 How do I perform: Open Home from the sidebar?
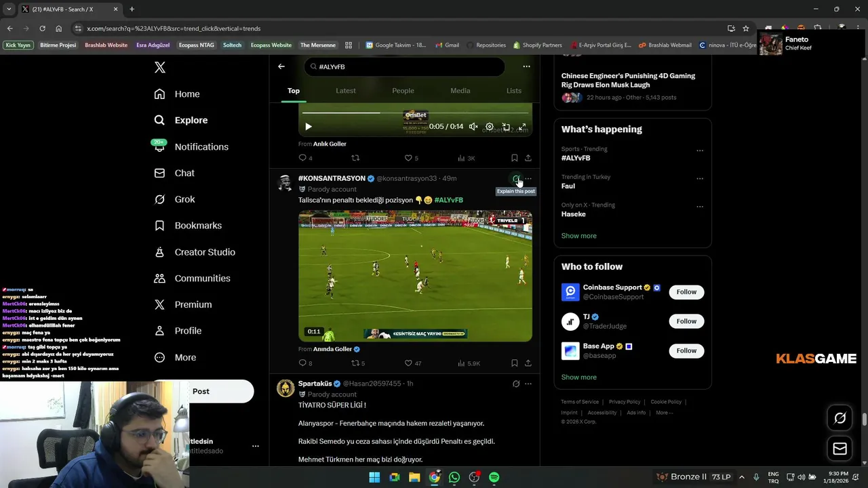click(x=176, y=94)
